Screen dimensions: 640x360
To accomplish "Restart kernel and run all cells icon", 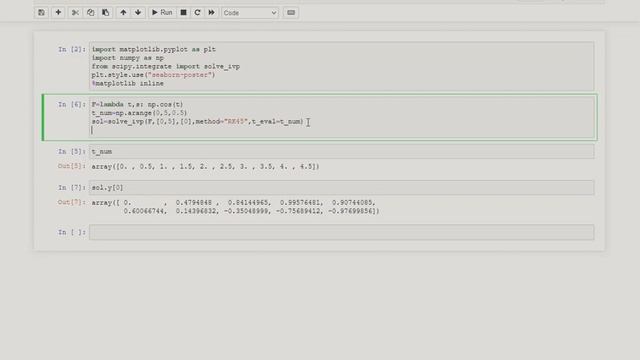I will coord(211,13).
